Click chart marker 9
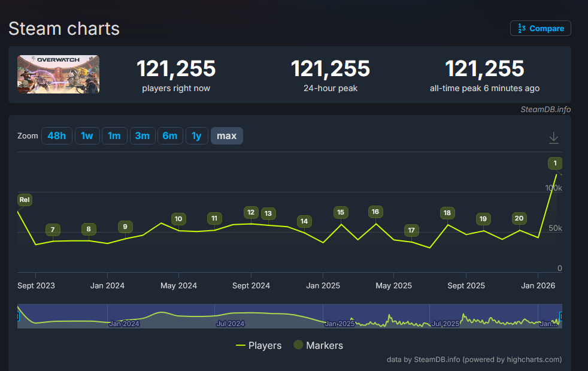This screenshot has width=588, height=371. pyautogui.click(x=125, y=227)
